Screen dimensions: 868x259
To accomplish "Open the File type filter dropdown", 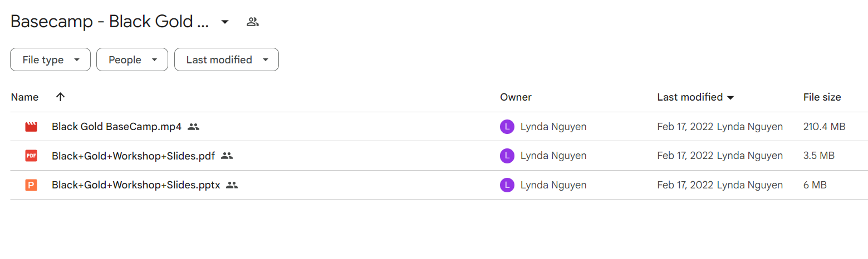I will click(50, 59).
